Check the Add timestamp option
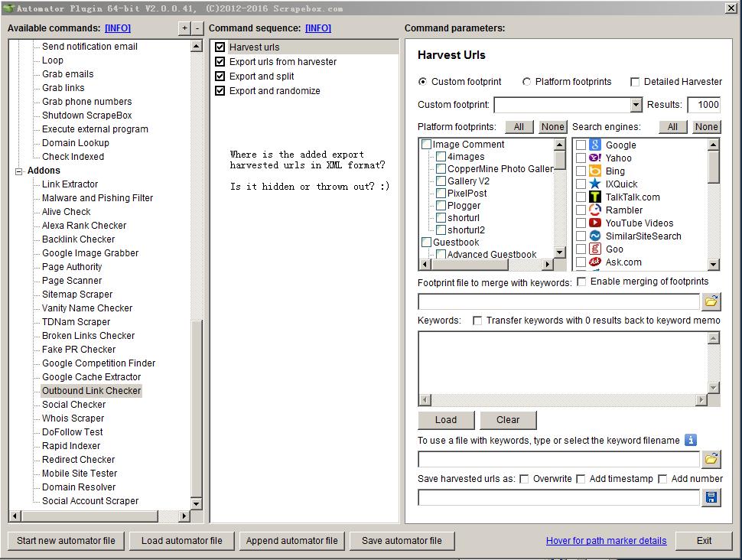Screen dimensions: 742x560 (x=581, y=479)
